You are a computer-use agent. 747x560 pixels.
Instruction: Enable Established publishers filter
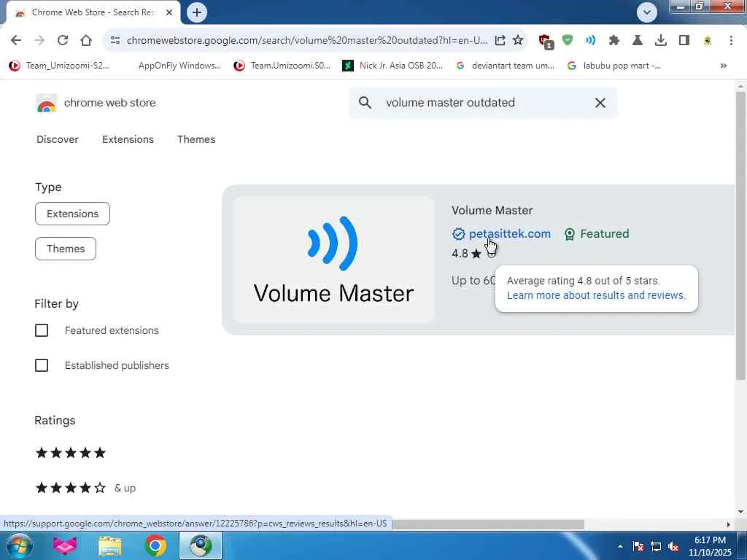tap(42, 365)
